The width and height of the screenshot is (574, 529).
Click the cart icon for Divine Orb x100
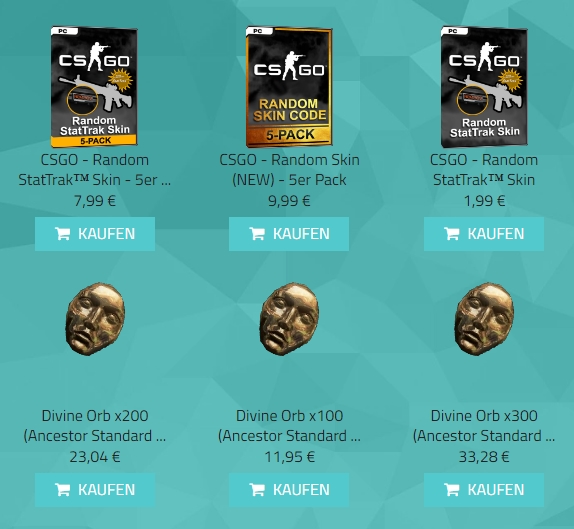257,489
